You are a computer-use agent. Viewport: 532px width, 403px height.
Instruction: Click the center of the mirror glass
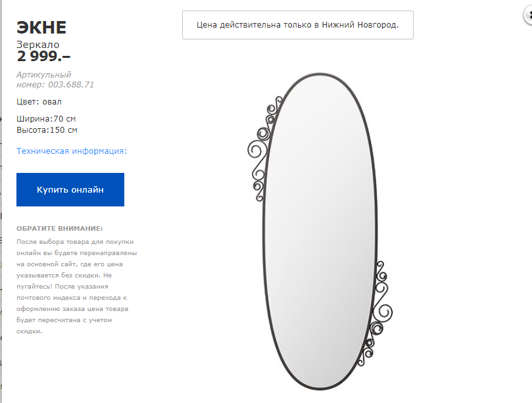(320, 230)
